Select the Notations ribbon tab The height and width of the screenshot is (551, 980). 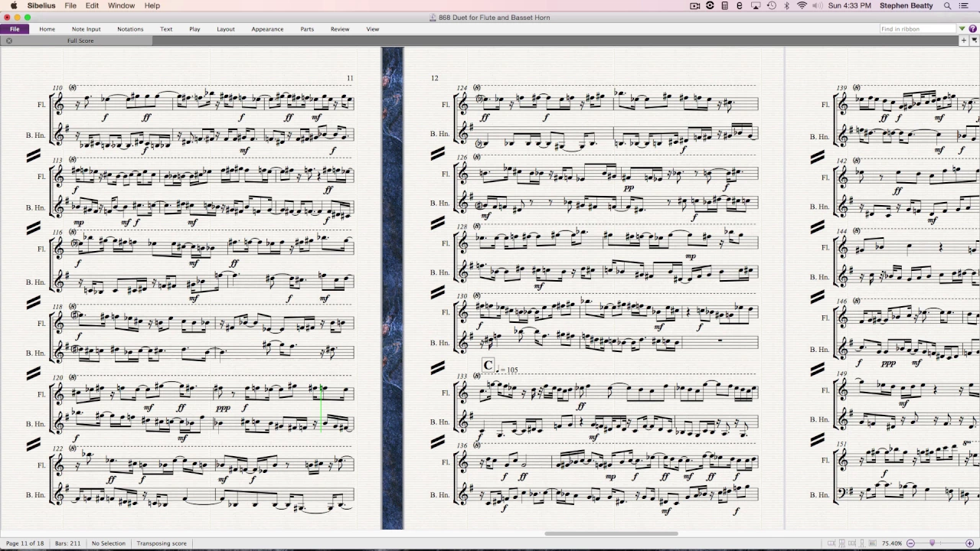point(130,29)
